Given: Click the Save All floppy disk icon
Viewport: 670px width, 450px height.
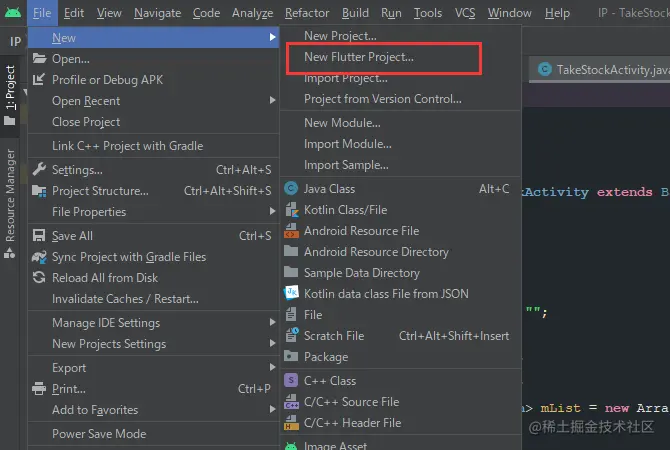Looking at the screenshot, I should click(39, 235).
